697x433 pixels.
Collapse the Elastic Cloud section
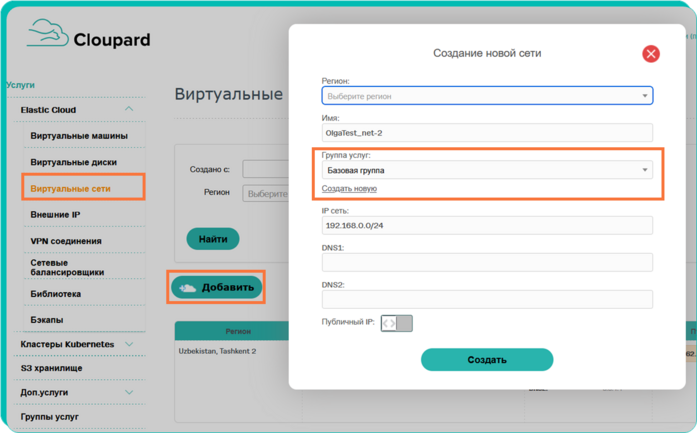pyautogui.click(x=129, y=110)
